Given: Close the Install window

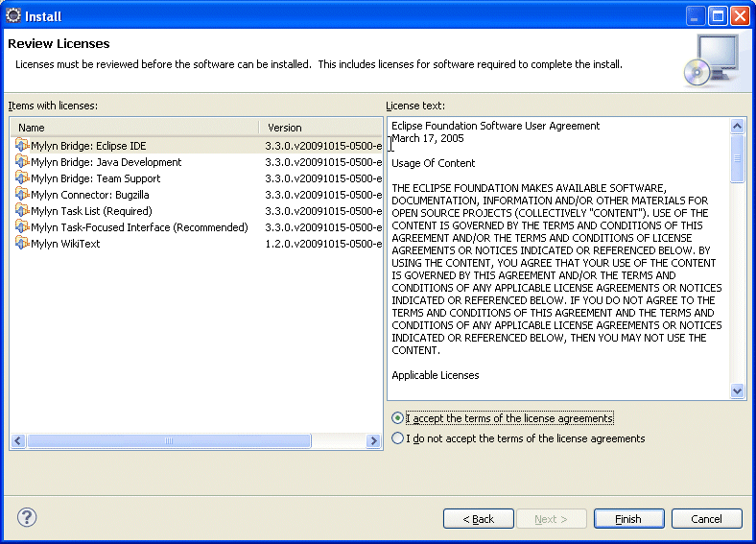Looking at the screenshot, I should 740,16.
